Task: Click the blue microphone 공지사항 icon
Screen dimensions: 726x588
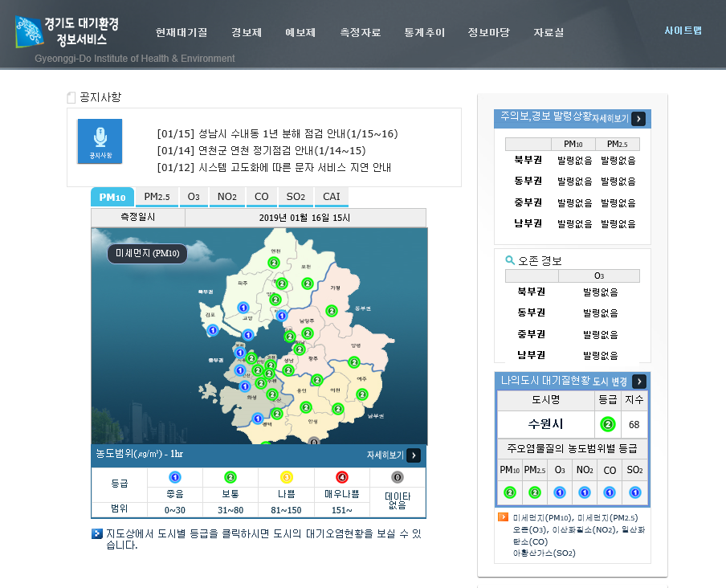Action: tap(100, 141)
